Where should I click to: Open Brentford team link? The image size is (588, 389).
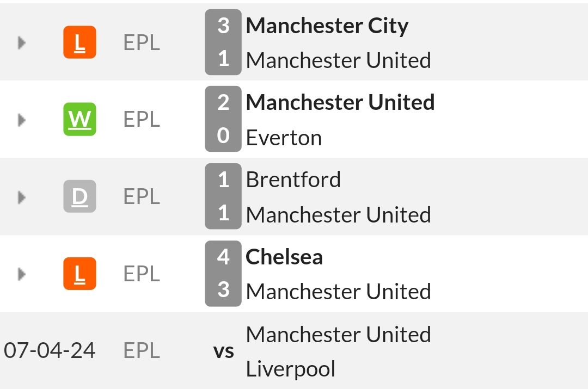pos(293,180)
